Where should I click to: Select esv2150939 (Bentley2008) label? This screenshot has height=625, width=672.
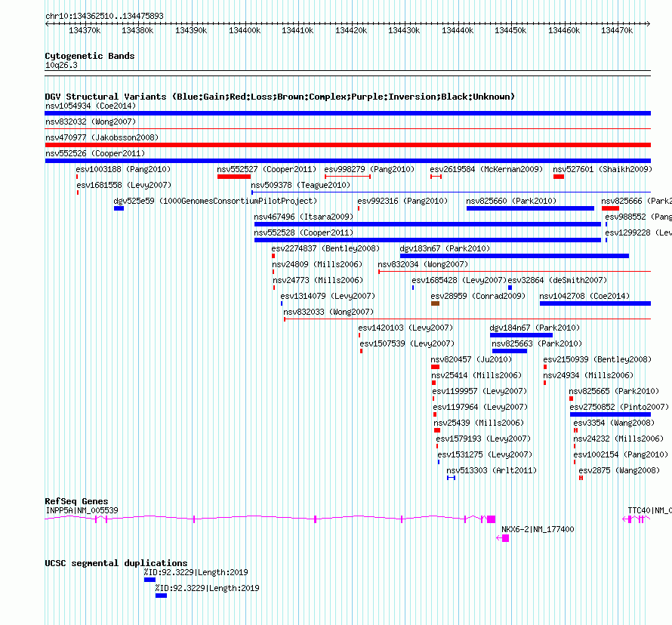(x=597, y=359)
